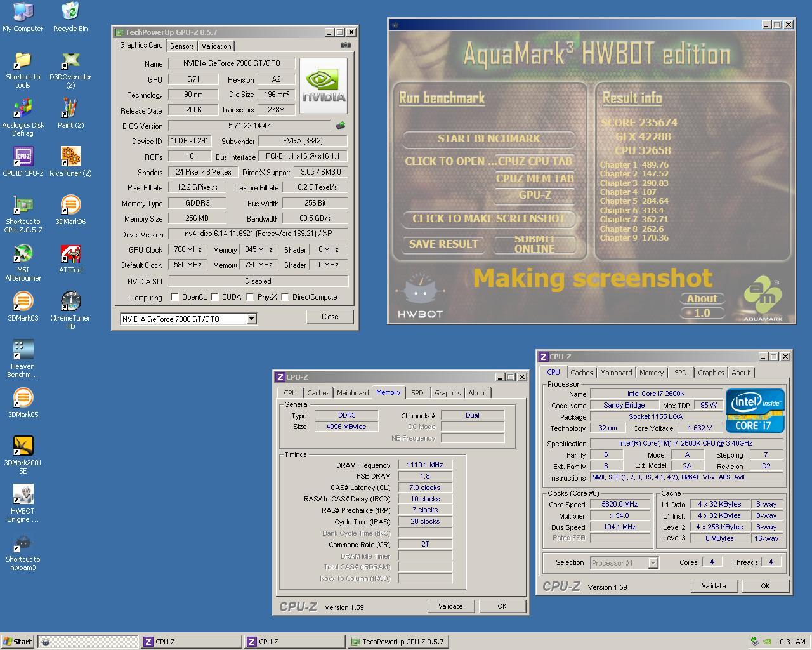
Task: Click SUBMIT ONLINE in AquaMark
Action: pos(534,244)
